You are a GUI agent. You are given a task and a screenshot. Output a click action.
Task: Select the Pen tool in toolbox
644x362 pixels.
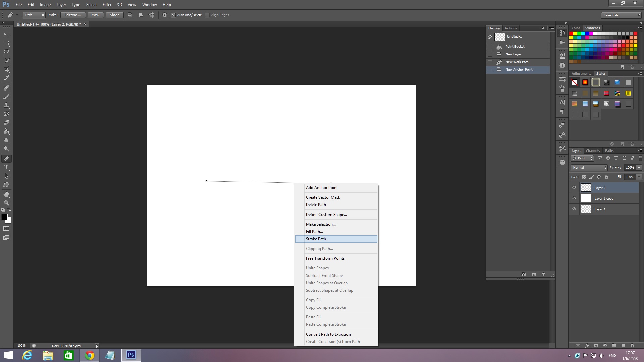(6, 158)
